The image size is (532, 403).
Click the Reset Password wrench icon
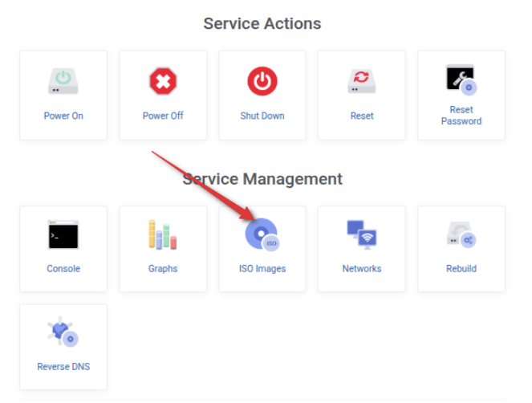pos(461,79)
